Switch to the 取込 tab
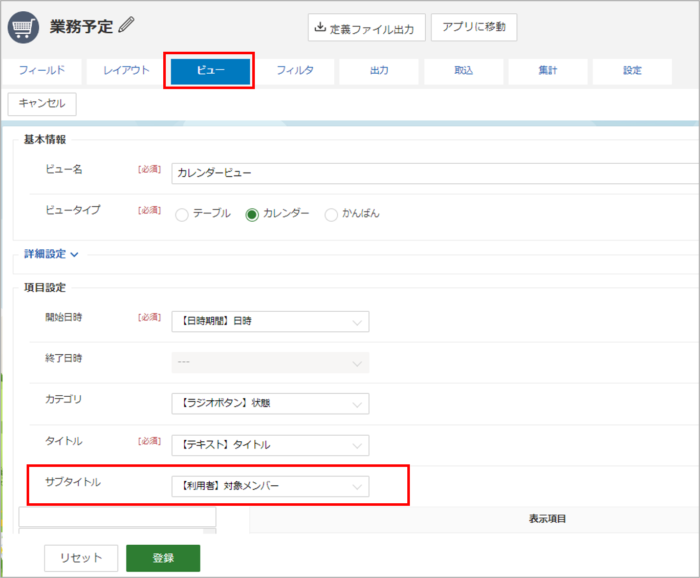Screen dimensions: 700x578 point(463,71)
